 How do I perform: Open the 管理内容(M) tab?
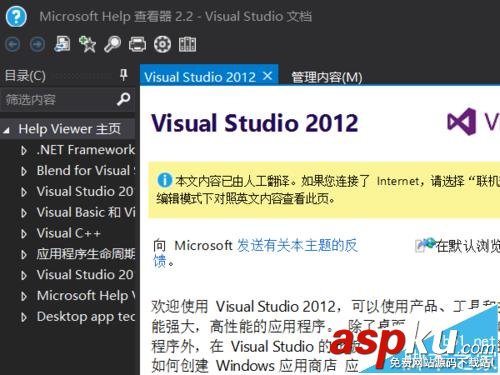(327, 77)
